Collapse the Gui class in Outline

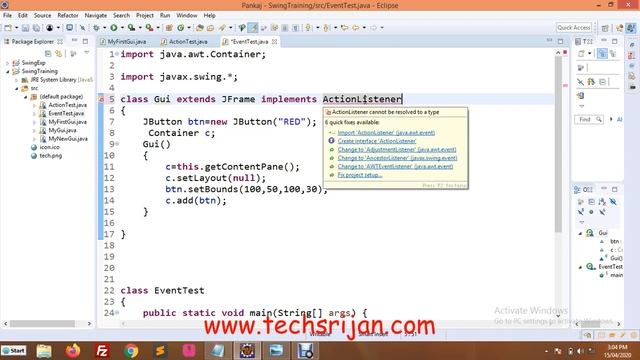580,233
